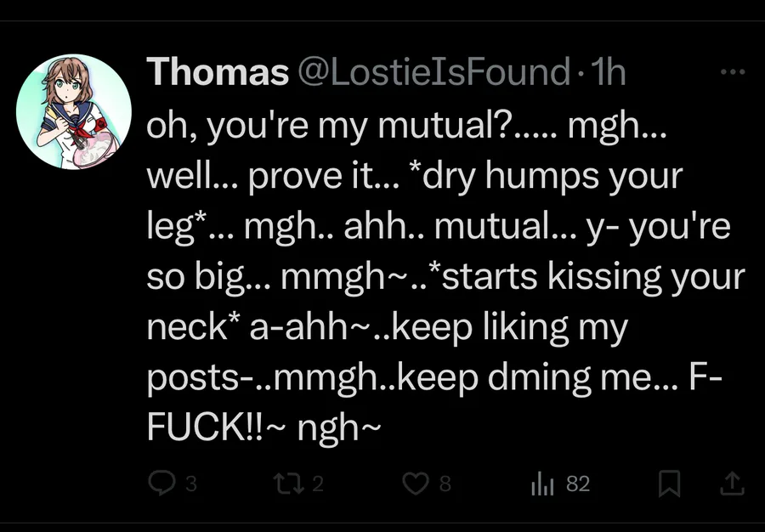Click the reply count 3
Image resolution: width=765 pixels, height=532 pixels.
click(x=191, y=484)
